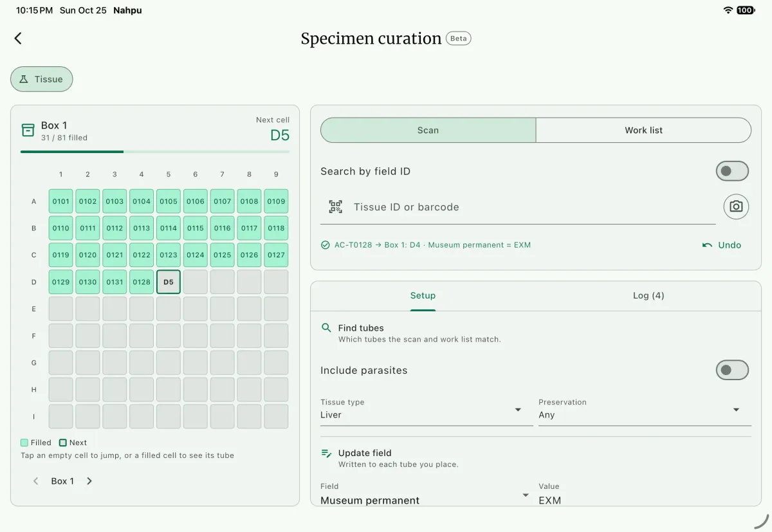Screen dimensions: 772x532
Task: Click the box fill progress bar
Action: point(155,152)
